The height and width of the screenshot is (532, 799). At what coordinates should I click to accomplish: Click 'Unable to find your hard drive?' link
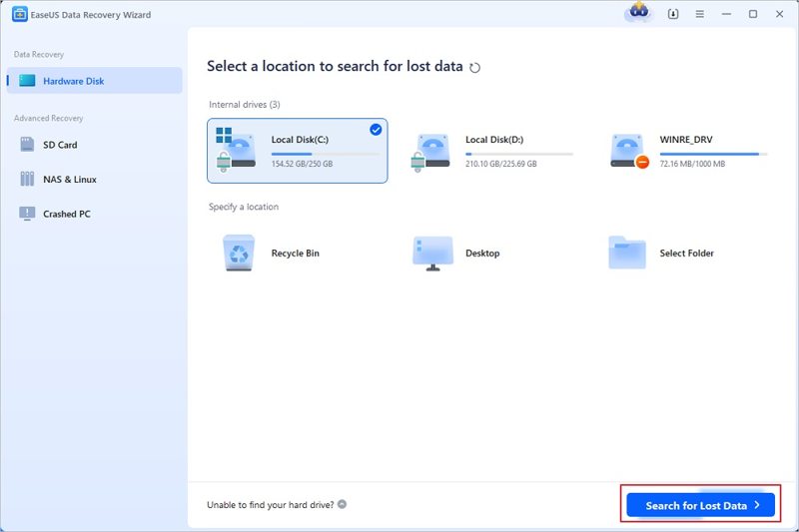click(270, 504)
